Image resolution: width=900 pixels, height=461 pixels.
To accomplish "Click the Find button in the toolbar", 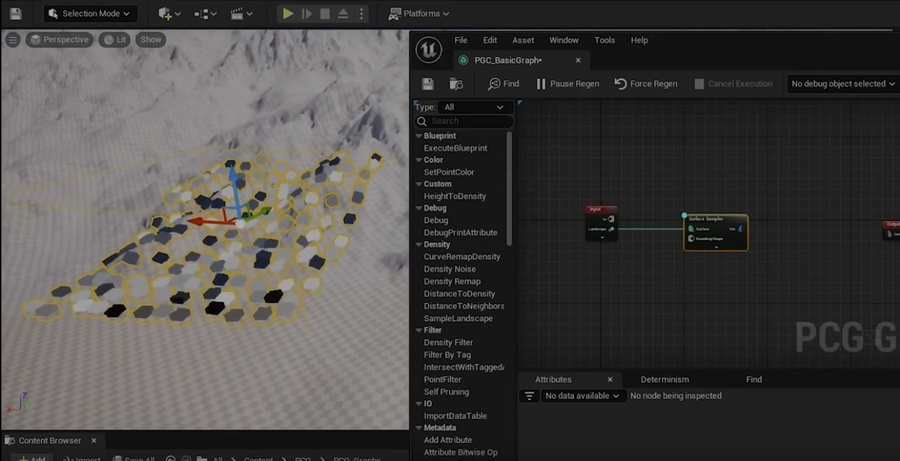I will [503, 84].
